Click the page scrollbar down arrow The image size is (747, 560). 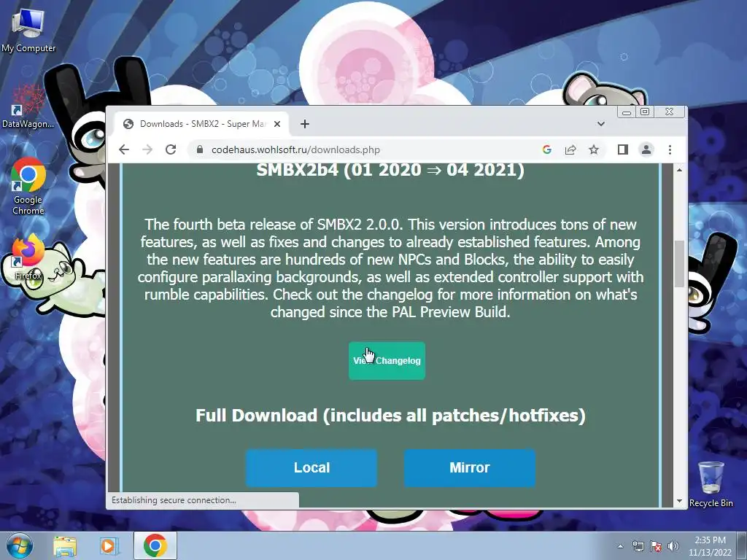tap(679, 502)
